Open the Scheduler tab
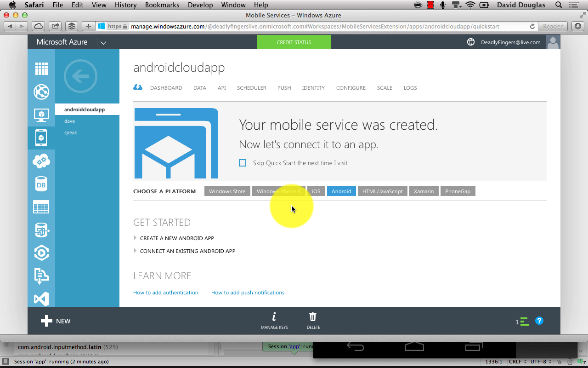Viewport: 588px width, 368px height. (252, 88)
